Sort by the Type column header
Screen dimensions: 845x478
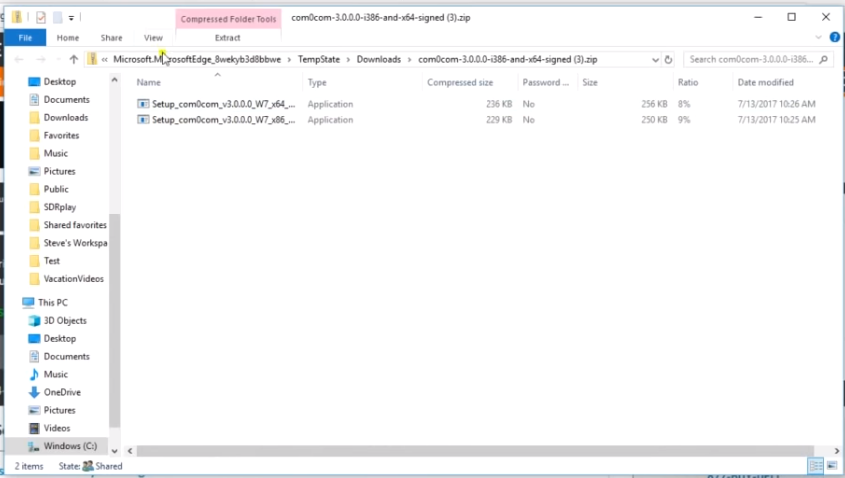(317, 82)
